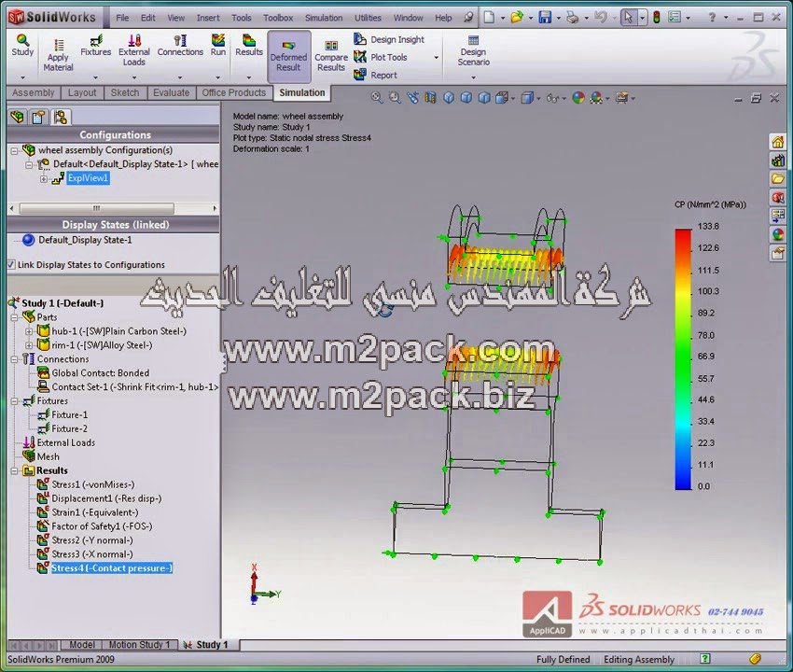Open Results dropdown arrow

point(249,77)
